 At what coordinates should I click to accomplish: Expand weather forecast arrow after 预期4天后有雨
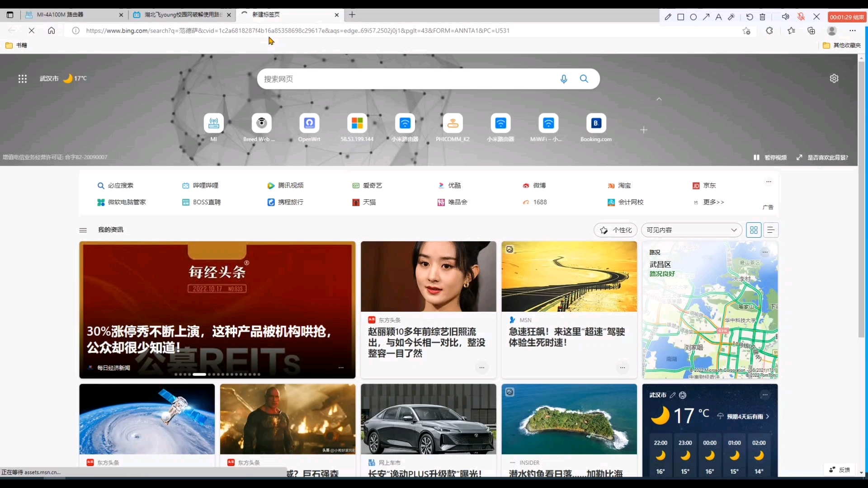[x=768, y=417]
